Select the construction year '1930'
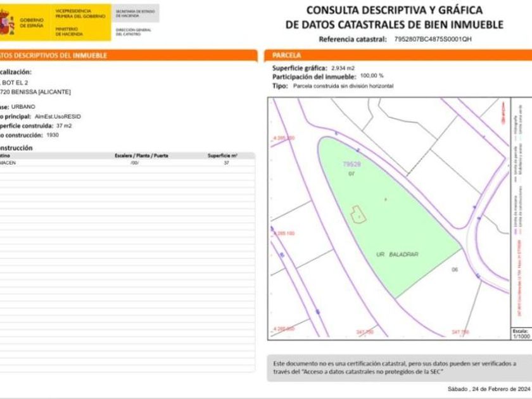Viewport: 532px width, 399px height. 53,135
